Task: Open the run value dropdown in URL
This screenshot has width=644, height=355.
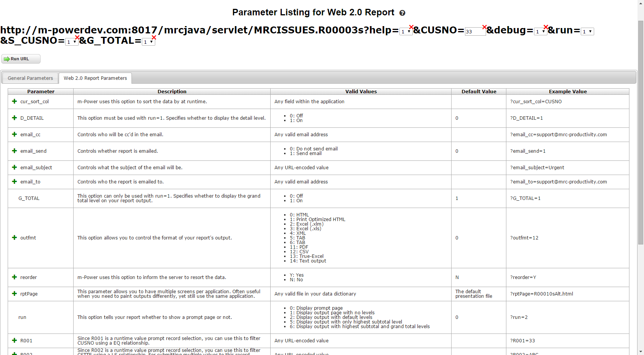Action: tap(587, 31)
